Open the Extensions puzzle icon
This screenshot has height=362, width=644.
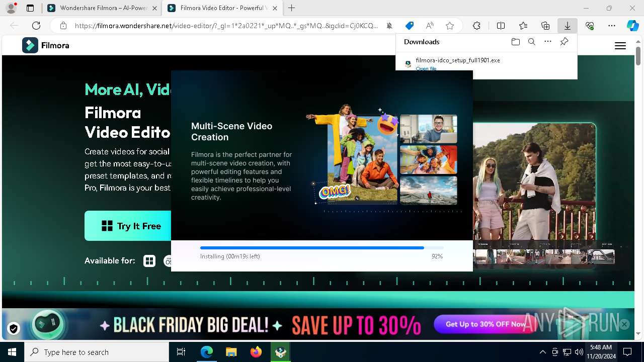pyautogui.click(x=476, y=26)
